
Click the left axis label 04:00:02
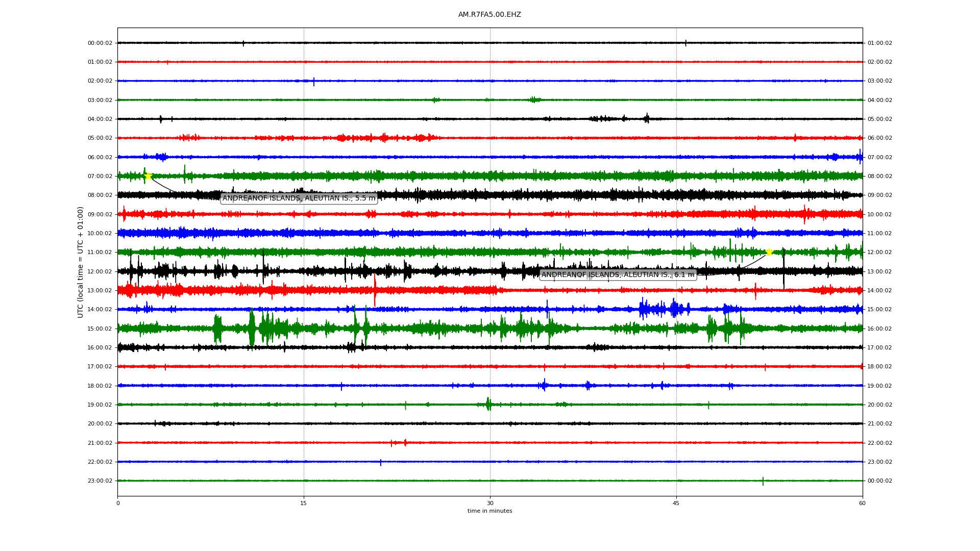pos(100,119)
